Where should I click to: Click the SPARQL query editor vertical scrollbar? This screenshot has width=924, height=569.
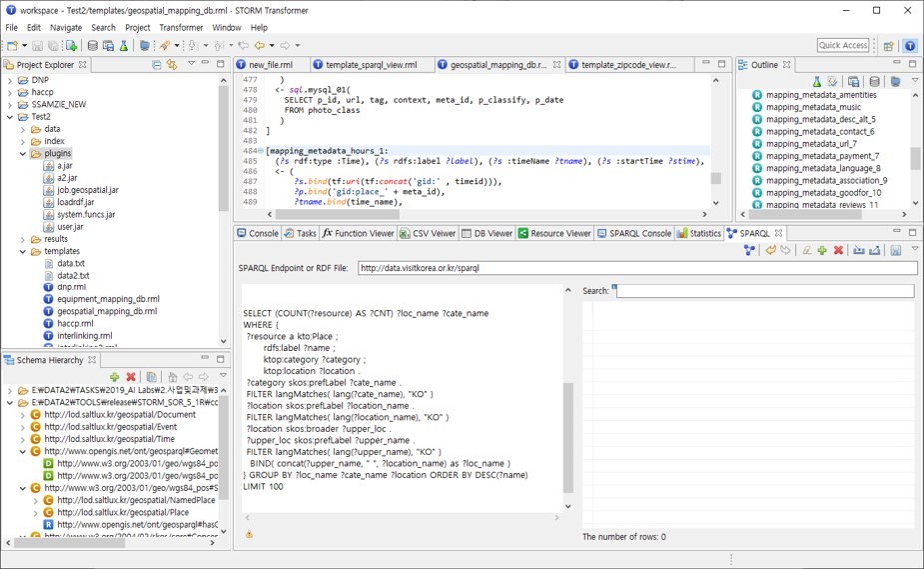(x=568, y=437)
